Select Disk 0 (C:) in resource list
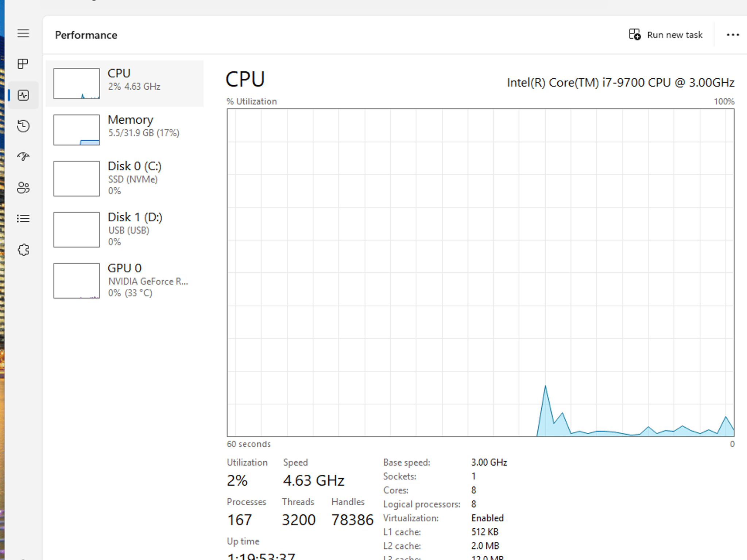Screen dimensions: 747x560 pos(125,178)
